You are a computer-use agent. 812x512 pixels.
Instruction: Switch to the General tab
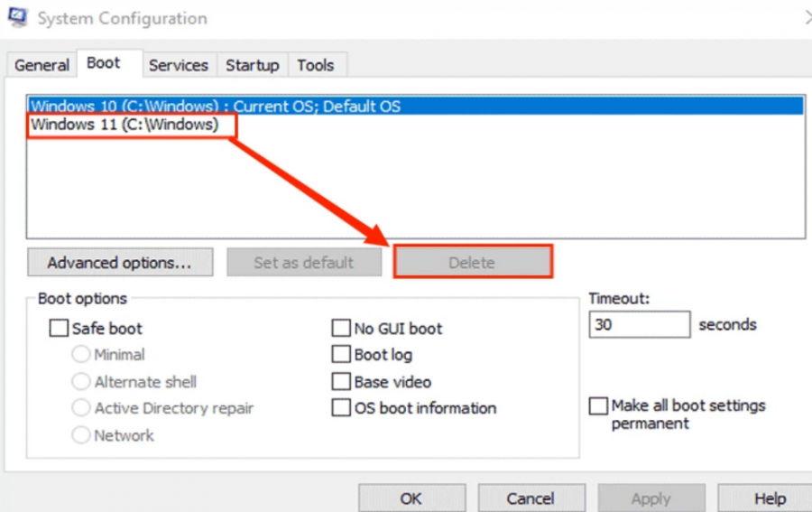[x=42, y=65]
